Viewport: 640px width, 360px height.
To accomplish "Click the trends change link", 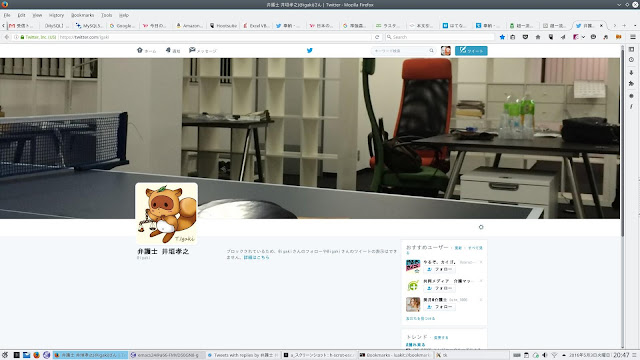I will tap(441, 338).
